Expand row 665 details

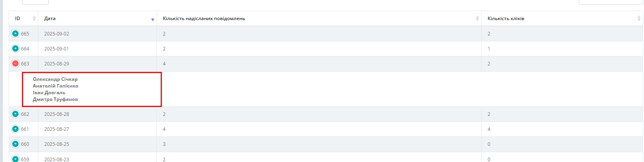15,34
